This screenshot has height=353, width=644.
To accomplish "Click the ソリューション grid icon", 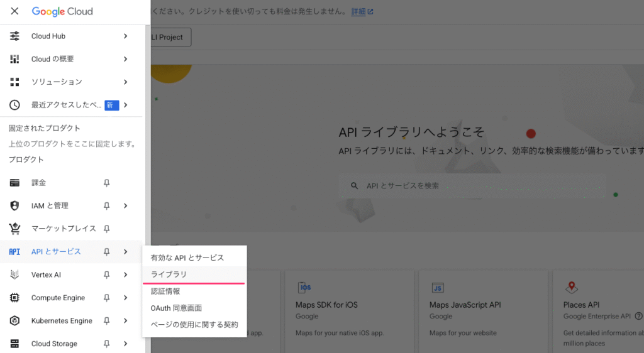I will [14, 82].
